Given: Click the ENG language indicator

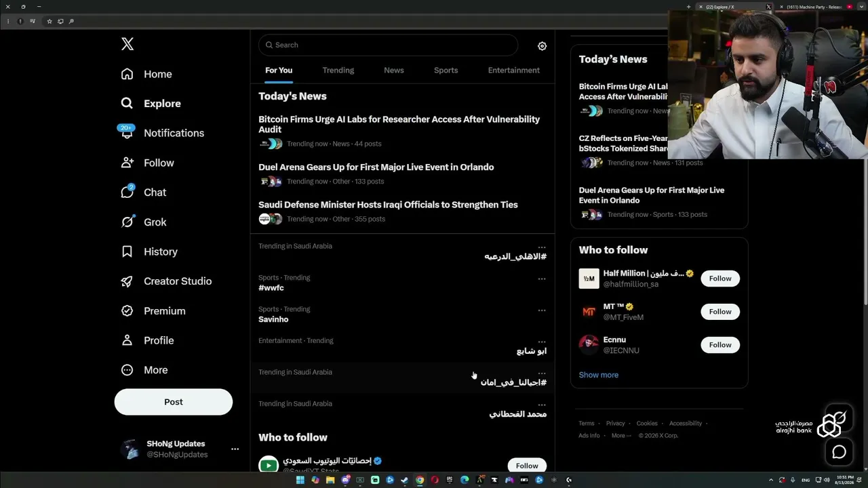Looking at the screenshot, I should pyautogui.click(x=806, y=480).
